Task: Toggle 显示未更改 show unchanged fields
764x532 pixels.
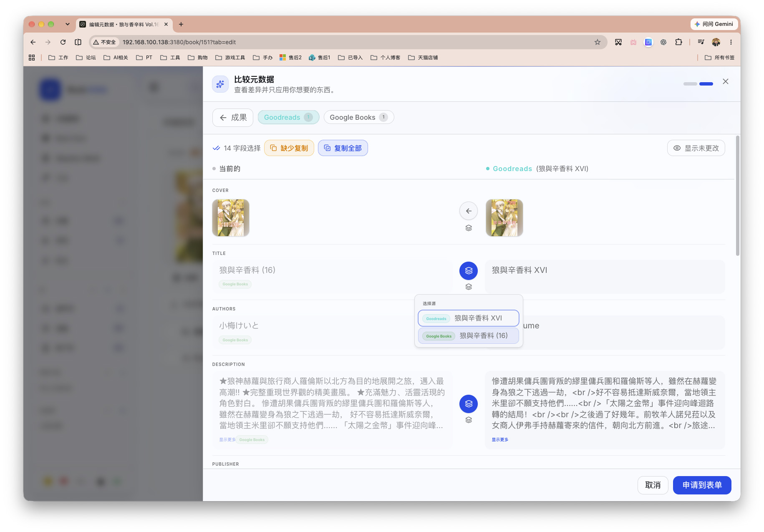Action: 696,148
